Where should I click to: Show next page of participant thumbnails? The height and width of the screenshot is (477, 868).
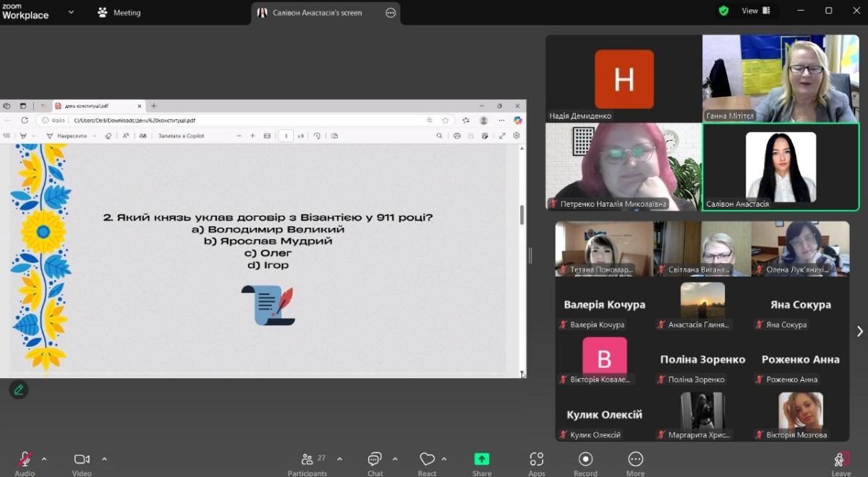pos(859,331)
